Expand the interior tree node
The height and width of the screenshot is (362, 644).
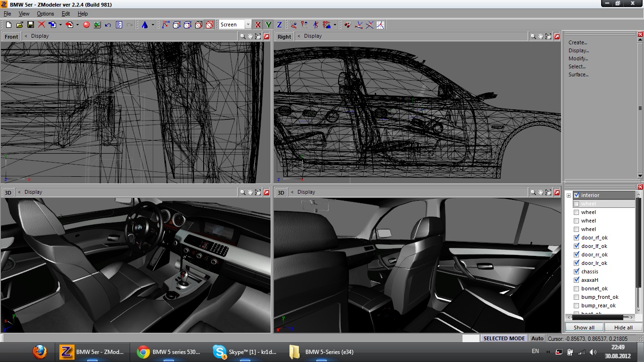(569, 195)
